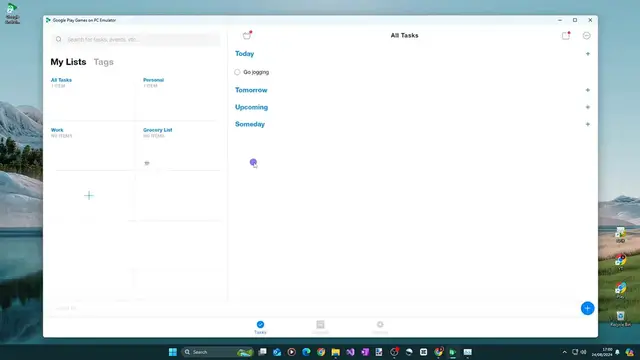The image size is (640, 360).
Task: Open Visual Studio from the taskbar
Action: pyautogui.click(x=350, y=352)
